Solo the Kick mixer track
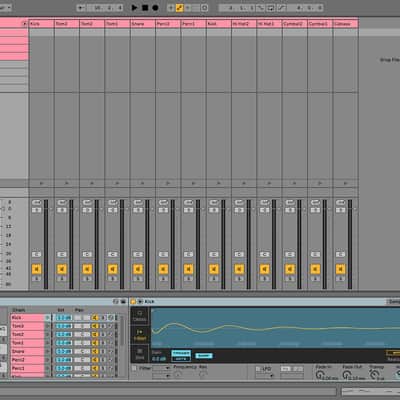 coord(36,278)
